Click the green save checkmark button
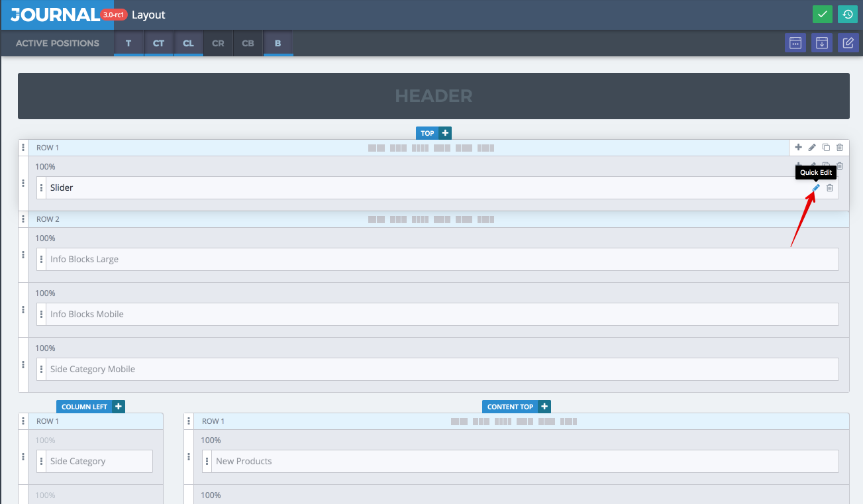The height and width of the screenshot is (504, 863). (x=822, y=15)
